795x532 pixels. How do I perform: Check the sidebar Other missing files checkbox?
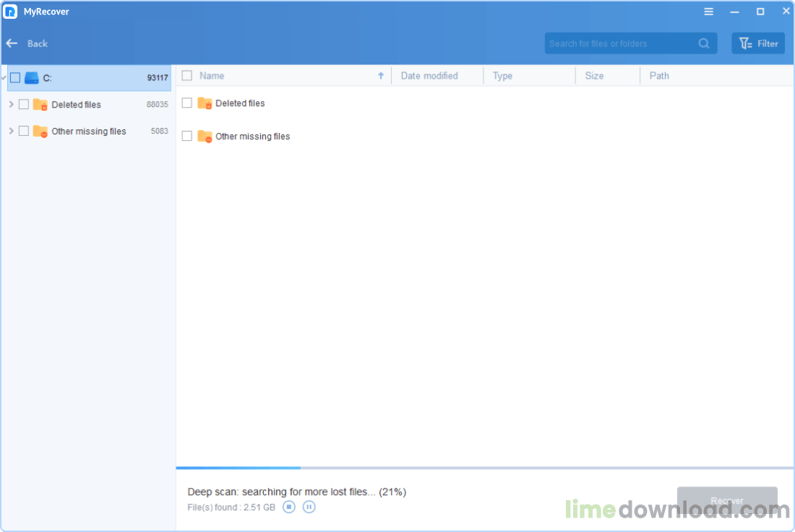coord(24,131)
